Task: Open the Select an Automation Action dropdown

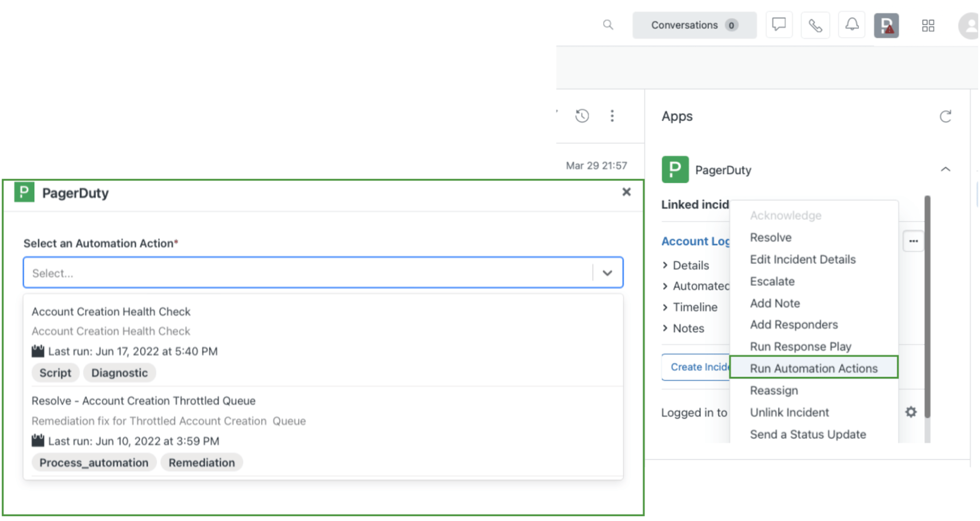Action: tap(323, 273)
